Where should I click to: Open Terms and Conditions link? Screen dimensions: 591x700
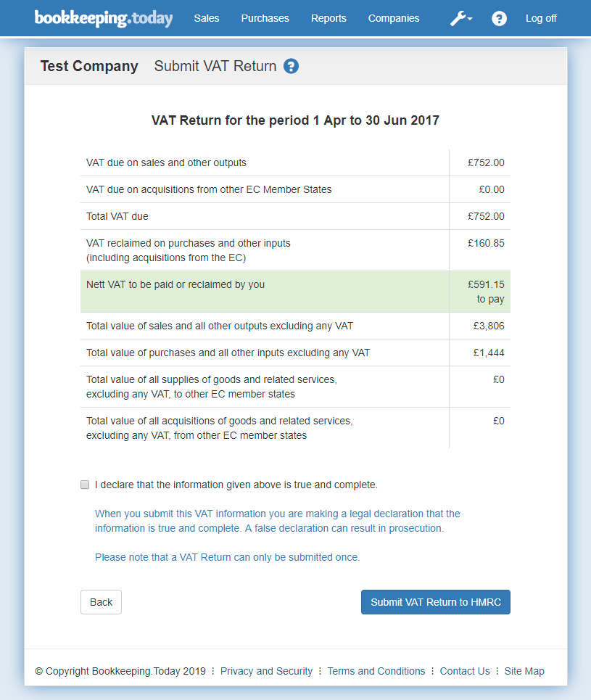[376, 671]
